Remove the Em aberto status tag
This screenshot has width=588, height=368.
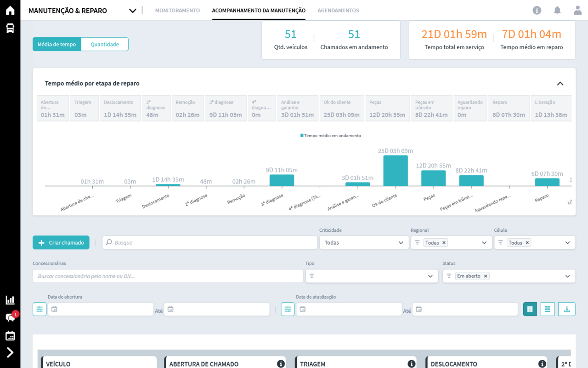click(x=486, y=276)
